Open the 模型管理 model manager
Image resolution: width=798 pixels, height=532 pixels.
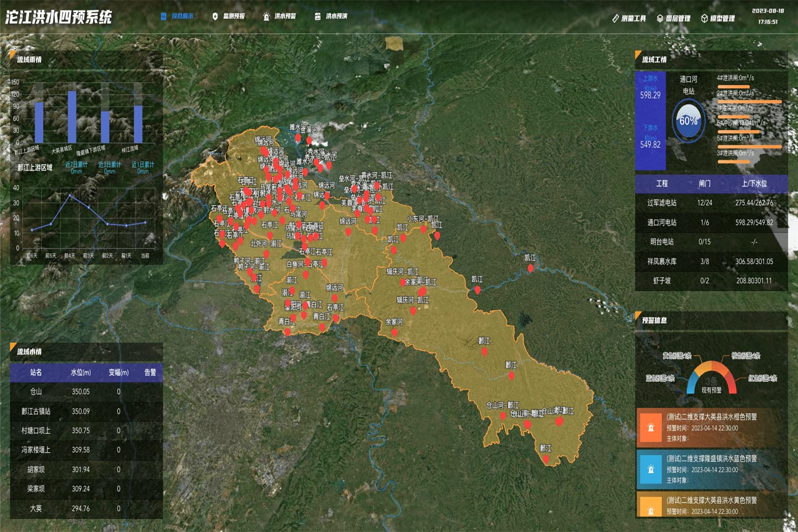pyautogui.click(x=722, y=18)
